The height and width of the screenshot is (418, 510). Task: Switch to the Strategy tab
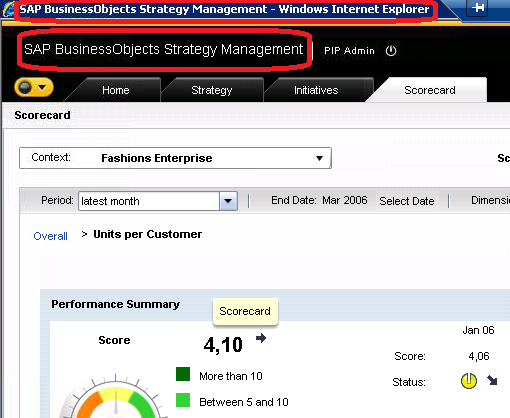(x=212, y=90)
